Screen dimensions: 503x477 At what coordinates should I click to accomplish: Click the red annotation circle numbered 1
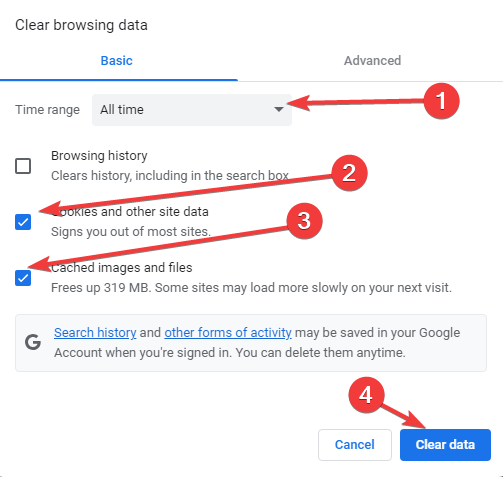point(441,101)
